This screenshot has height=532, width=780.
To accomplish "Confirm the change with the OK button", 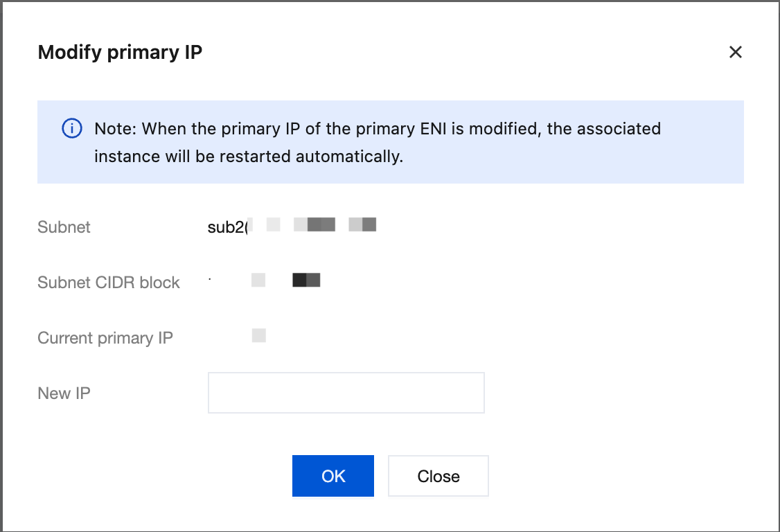I will (x=333, y=476).
